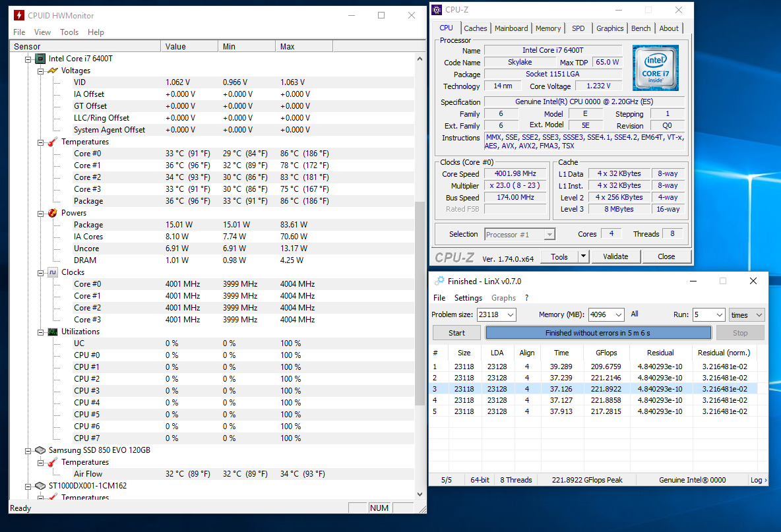Click the GFlops column header in LinX
The width and height of the screenshot is (781, 532).
click(606, 352)
